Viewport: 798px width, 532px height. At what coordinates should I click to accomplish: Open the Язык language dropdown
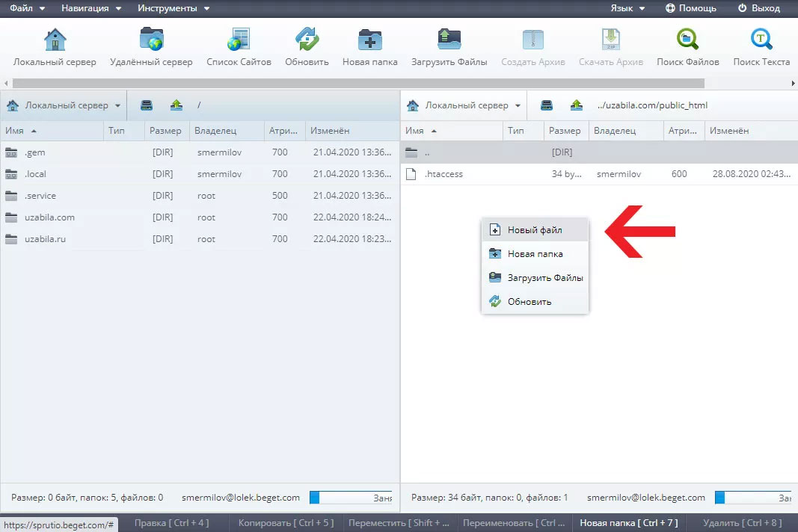pos(628,8)
